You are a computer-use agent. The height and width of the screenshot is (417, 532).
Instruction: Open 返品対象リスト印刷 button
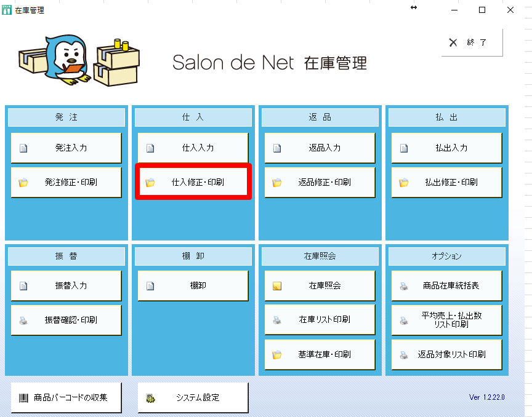point(447,355)
